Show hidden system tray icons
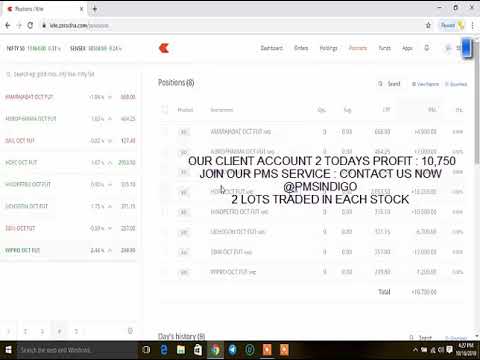 415,350
